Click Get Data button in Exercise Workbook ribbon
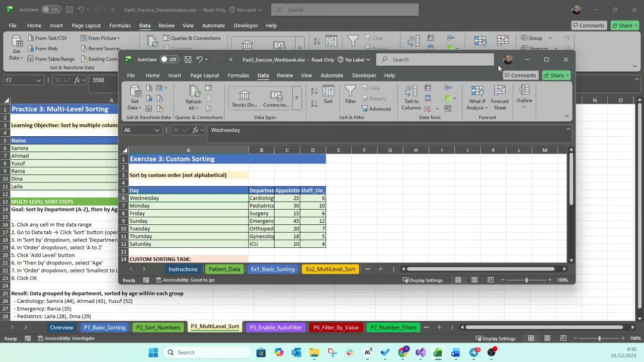644x362 pixels. (134, 98)
